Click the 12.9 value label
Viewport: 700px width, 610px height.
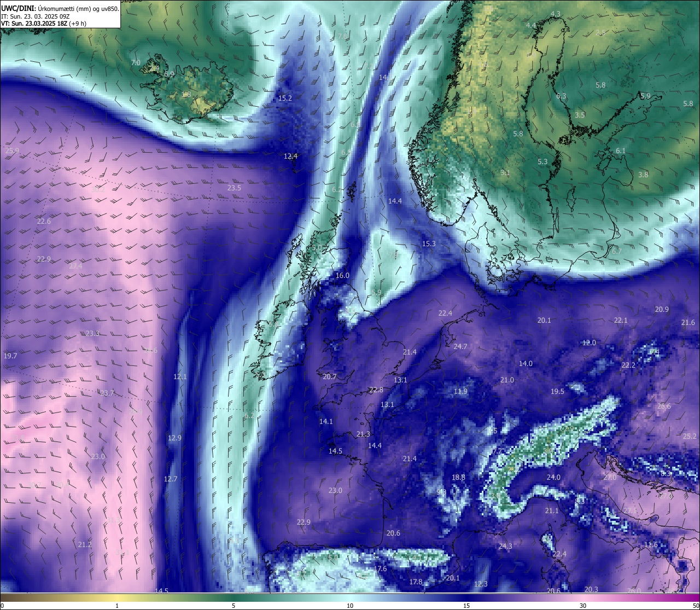[174, 438]
